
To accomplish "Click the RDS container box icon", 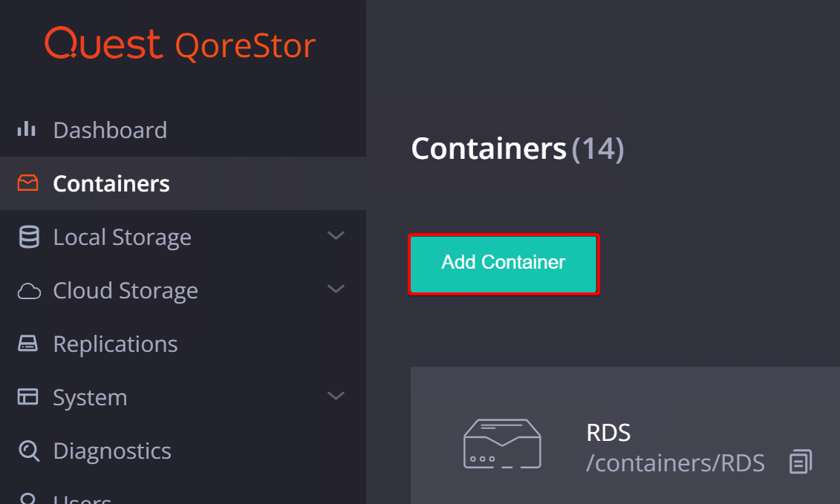I will 502,444.
